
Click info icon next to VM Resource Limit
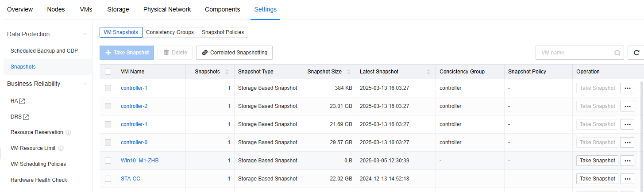(61, 148)
